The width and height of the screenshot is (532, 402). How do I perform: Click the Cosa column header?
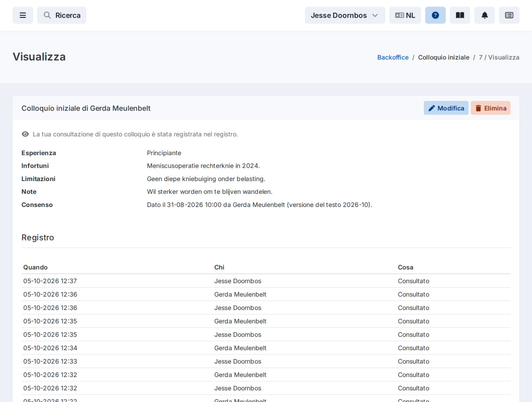pyautogui.click(x=405, y=267)
